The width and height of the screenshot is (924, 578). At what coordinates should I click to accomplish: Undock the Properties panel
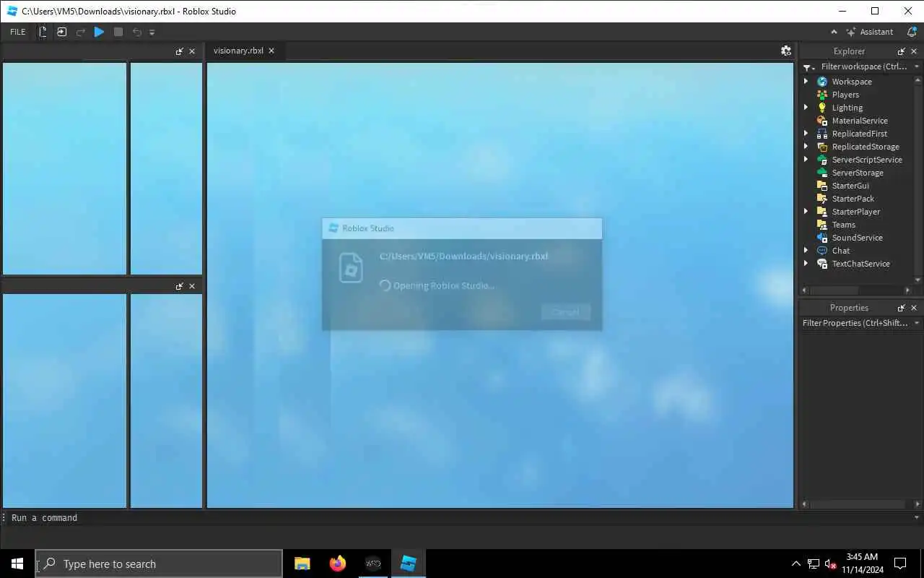[902, 308]
